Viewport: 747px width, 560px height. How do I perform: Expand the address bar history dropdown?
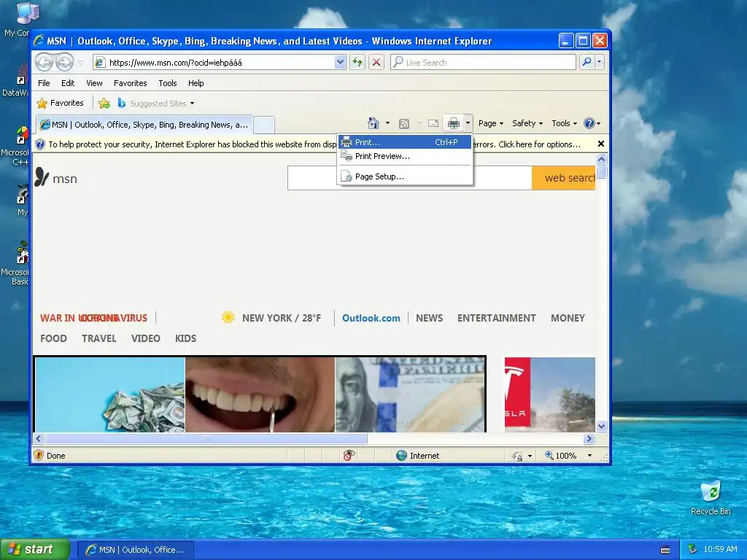(x=340, y=63)
